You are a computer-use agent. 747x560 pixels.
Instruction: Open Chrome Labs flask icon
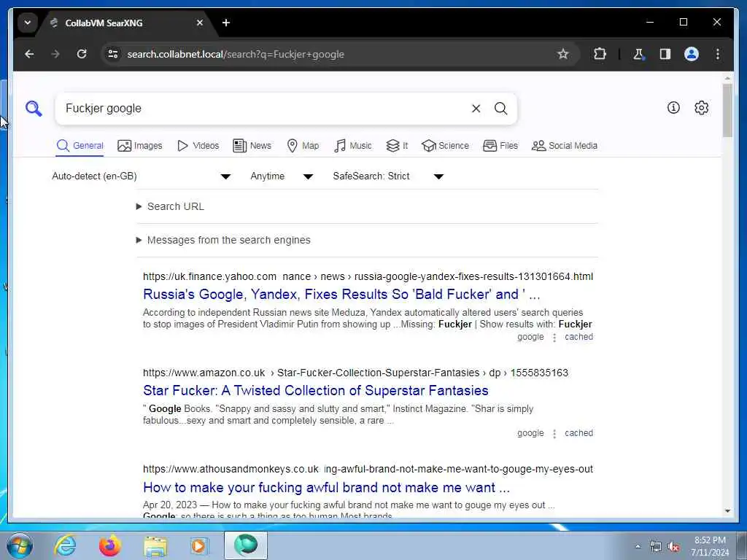coord(638,54)
